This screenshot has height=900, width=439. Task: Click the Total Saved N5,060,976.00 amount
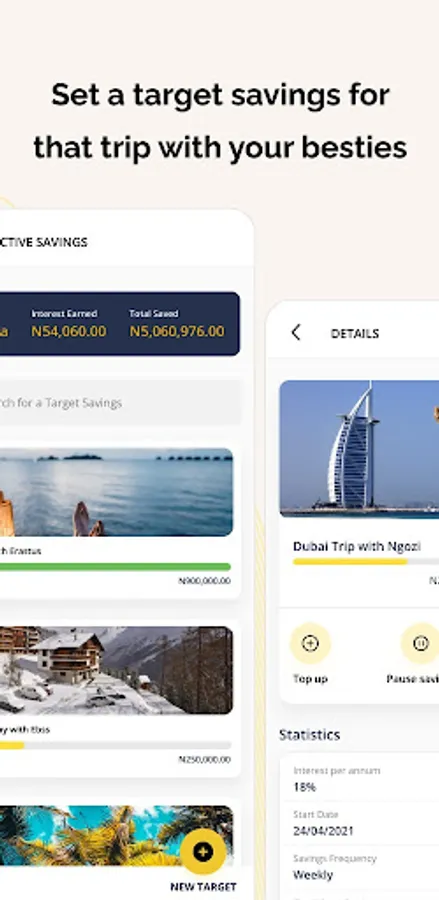click(x=177, y=331)
